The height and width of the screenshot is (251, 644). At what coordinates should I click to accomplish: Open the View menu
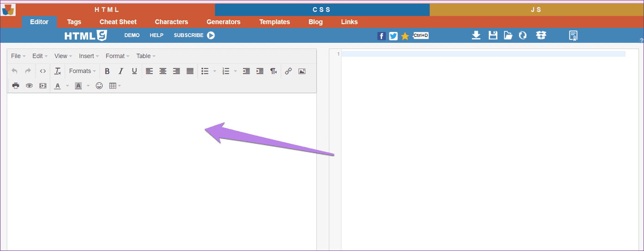point(63,56)
